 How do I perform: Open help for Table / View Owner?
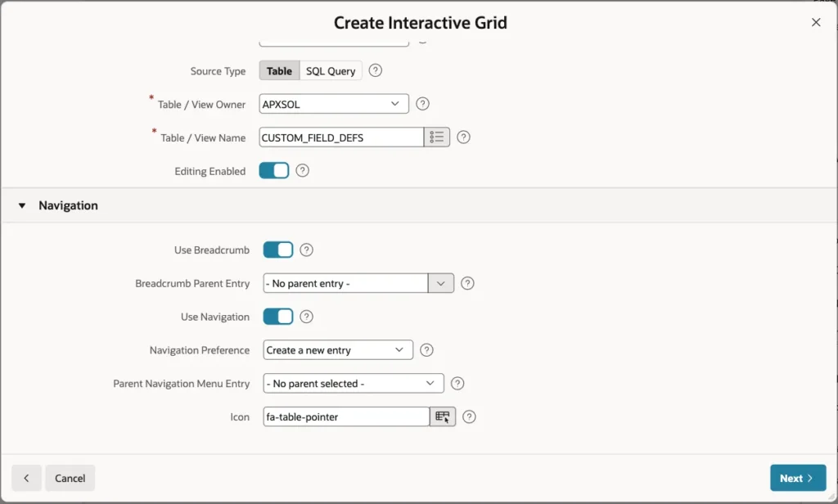click(422, 104)
